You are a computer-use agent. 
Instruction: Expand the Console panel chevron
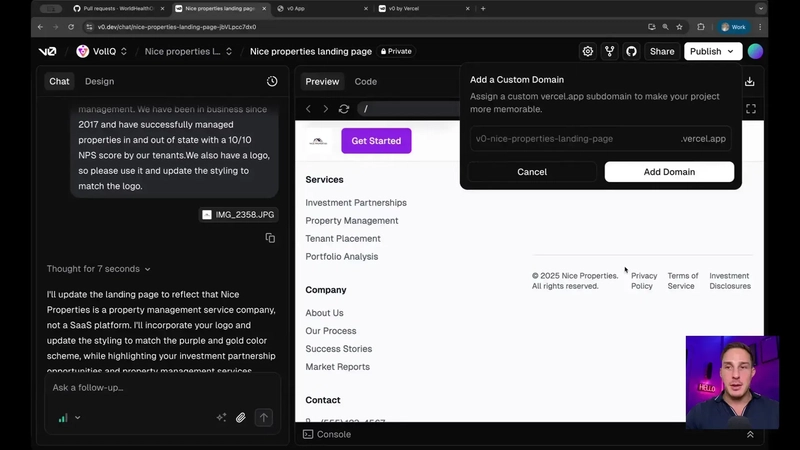tap(751, 435)
